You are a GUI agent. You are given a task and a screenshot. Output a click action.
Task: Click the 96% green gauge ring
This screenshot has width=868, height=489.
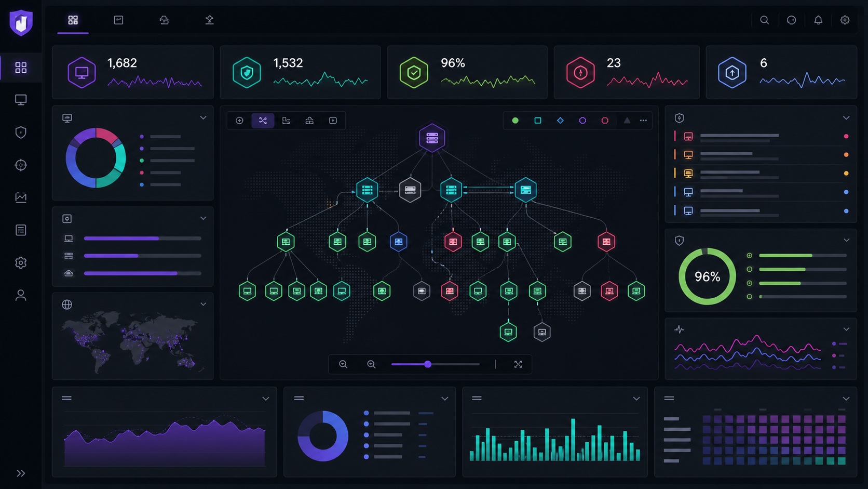pos(707,276)
